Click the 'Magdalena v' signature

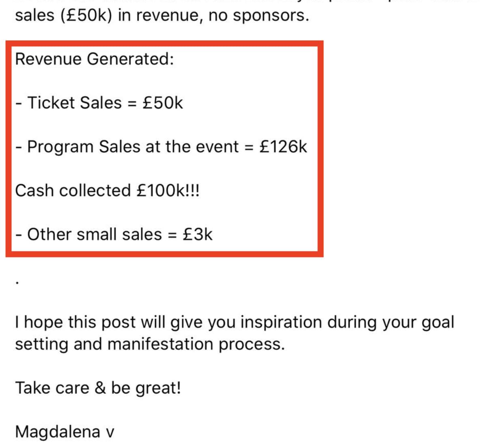[x=65, y=432]
